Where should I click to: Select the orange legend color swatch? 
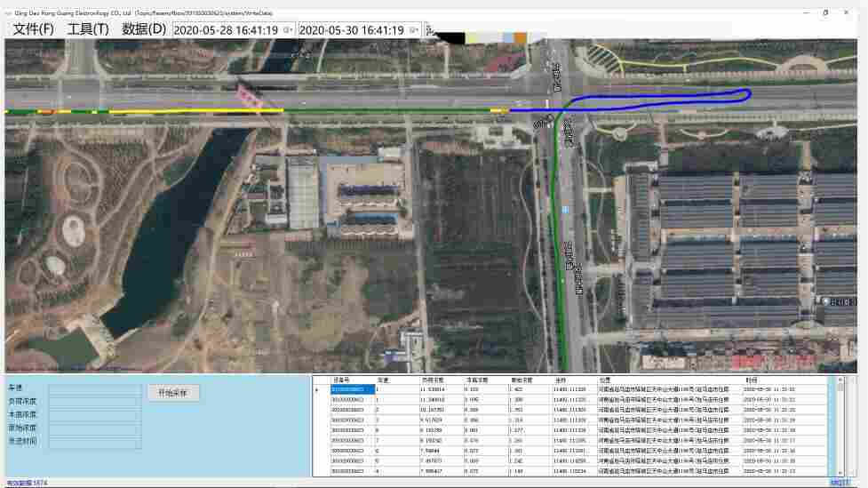[520, 37]
